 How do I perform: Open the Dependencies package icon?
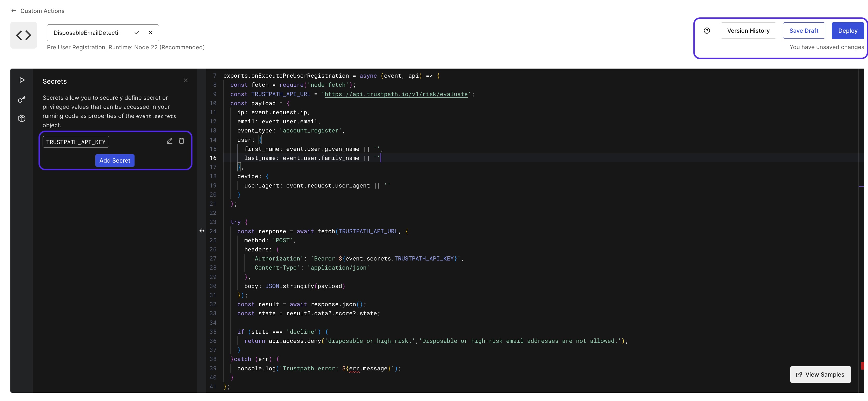pyautogui.click(x=22, y=118)
